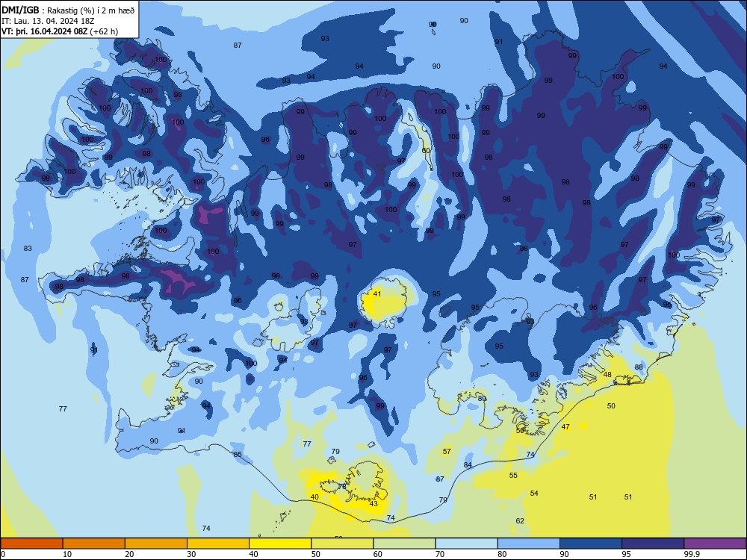Select the 50–60 pale yellow legend swatch
Viewport: 747px width, 560px height.
coord(343,544)
